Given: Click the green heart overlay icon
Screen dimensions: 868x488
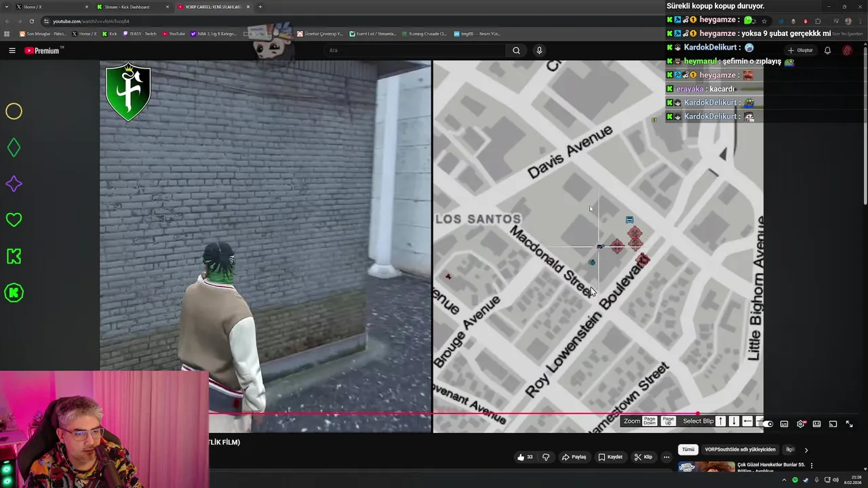Looking at the screenshot, I should click(14, 220).
